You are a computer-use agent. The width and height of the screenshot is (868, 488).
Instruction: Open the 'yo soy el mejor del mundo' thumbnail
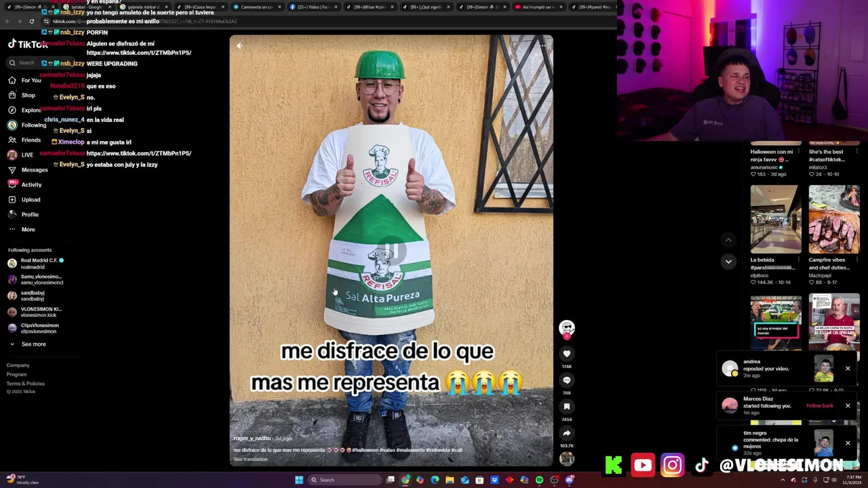point(776,322)
